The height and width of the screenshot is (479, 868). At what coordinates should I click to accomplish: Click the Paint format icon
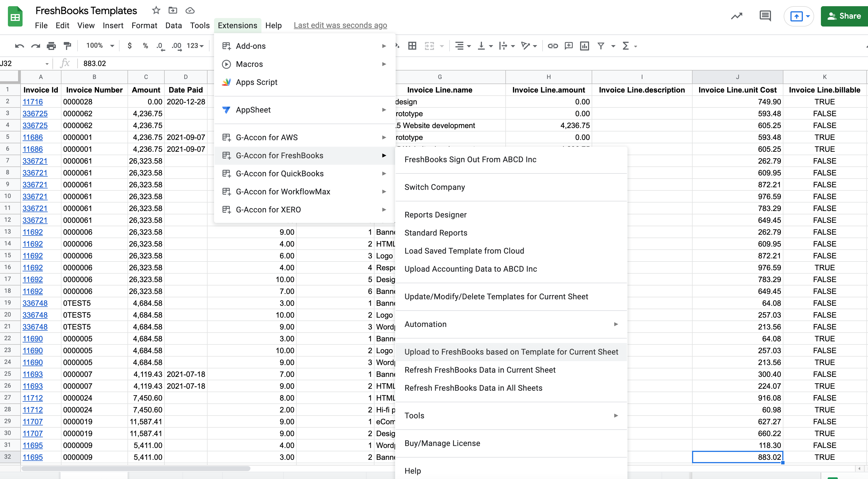click(67, 46)
